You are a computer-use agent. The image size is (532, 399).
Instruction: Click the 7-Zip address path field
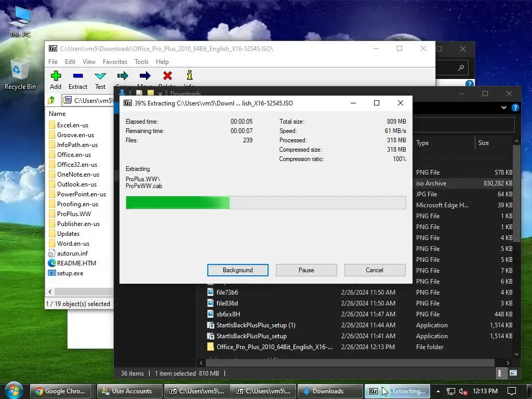pyautogui.click(x=89, y=100)
